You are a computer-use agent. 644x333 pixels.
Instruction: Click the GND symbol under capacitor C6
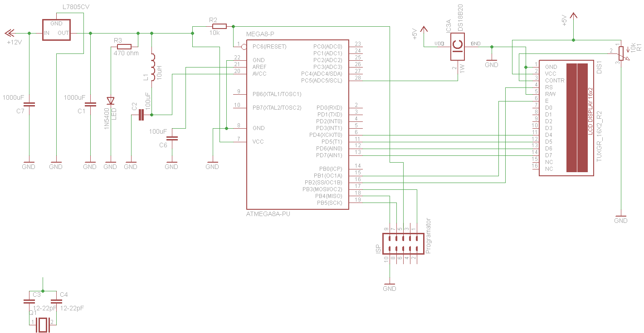pyautogui.click(x=171, y=164)
